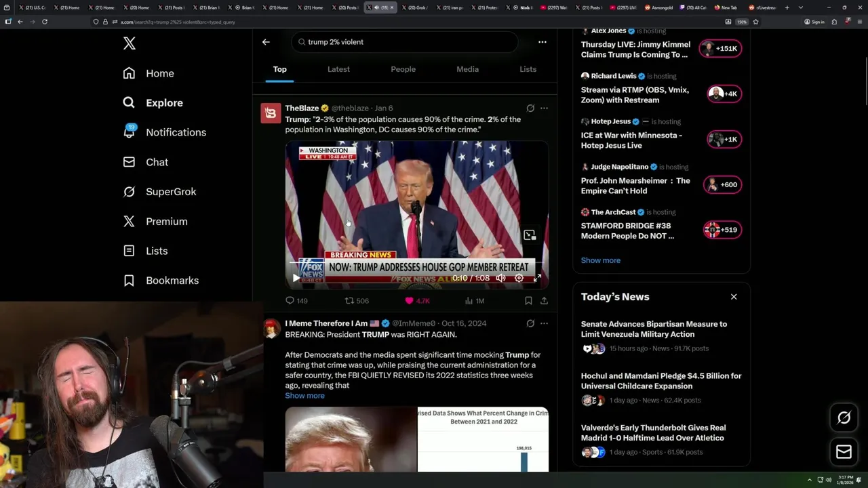868x488 pixels.
Task: Join Hotep Jesus space +1K
Action: click(724, 140)
